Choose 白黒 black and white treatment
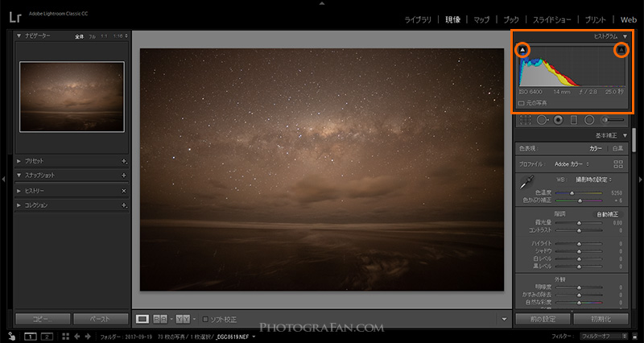Image resolution: width=644 pixels, height=343 pixels. [617, 149]
